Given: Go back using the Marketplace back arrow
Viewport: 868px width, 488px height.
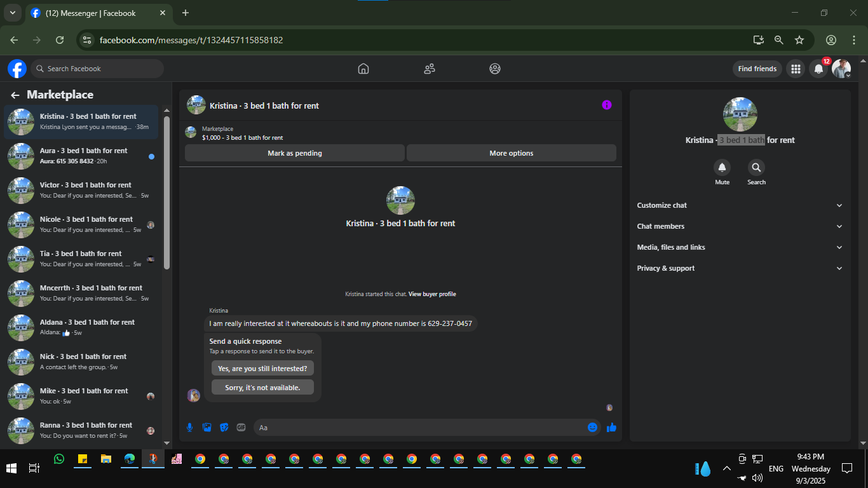Looking at the screenshot, I should [15, 95].
